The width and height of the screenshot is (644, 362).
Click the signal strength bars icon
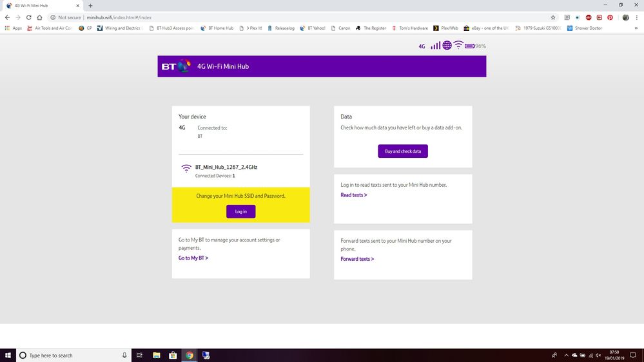point(435,46)
